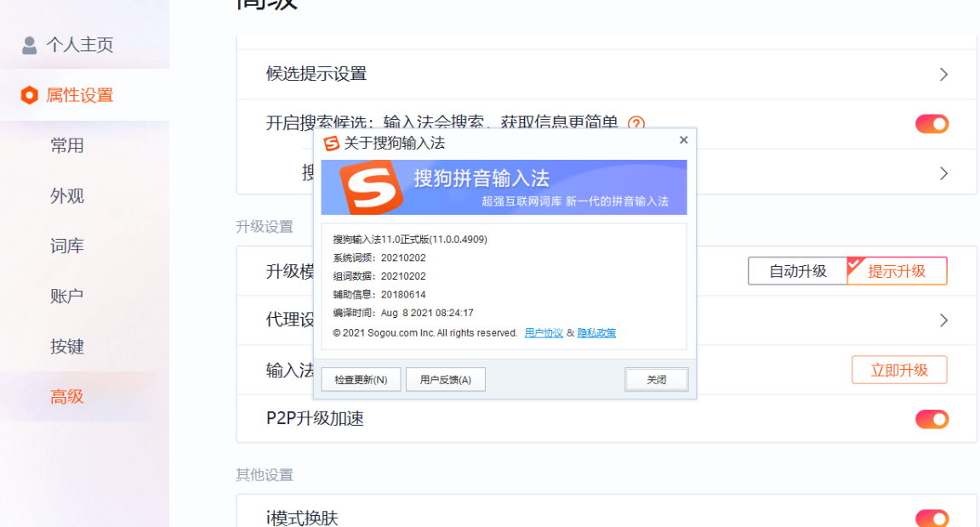Switch to the 按键 settings tab
This screenshot has height=527, width=980.
pos(67,347)
